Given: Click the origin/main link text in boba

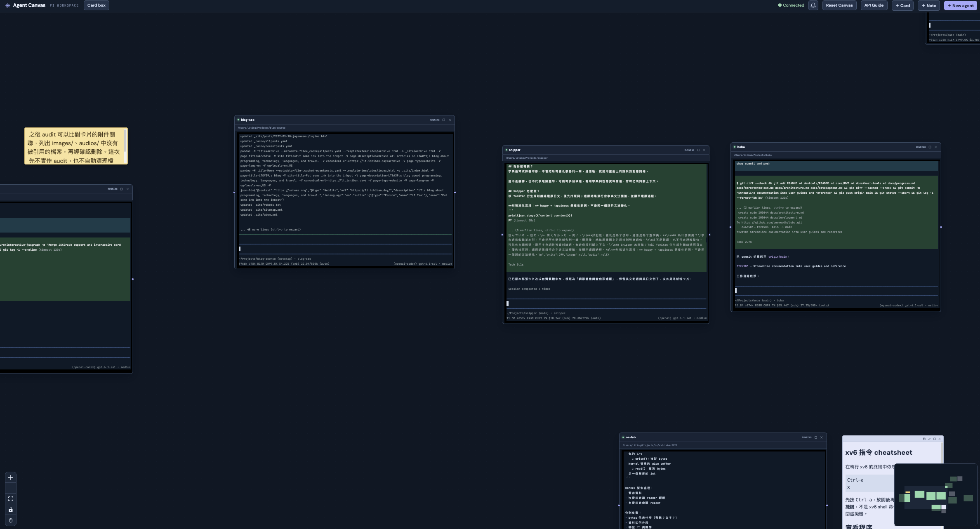Looking at the screenshot, I should coord(778,257).
